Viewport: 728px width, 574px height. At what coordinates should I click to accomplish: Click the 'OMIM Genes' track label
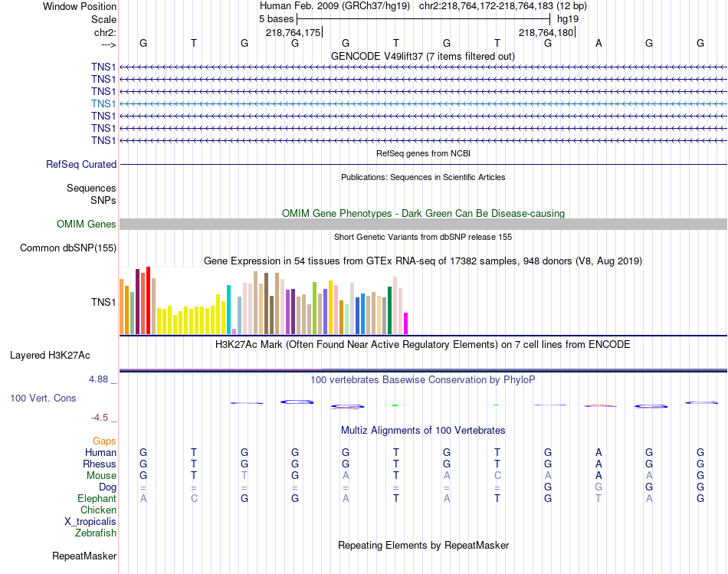pos(87,225)
